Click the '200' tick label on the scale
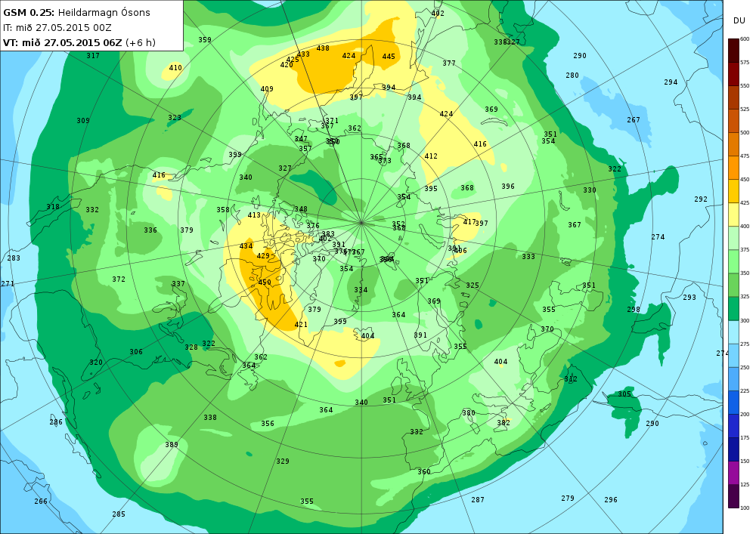This screenshot has height=534, width=756. coord(745,414)
